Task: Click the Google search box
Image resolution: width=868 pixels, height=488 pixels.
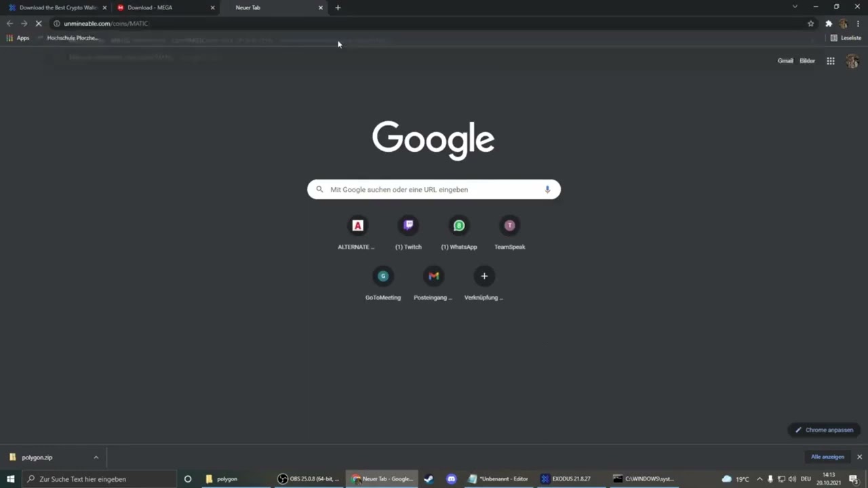Action: [x=434, y=189]
